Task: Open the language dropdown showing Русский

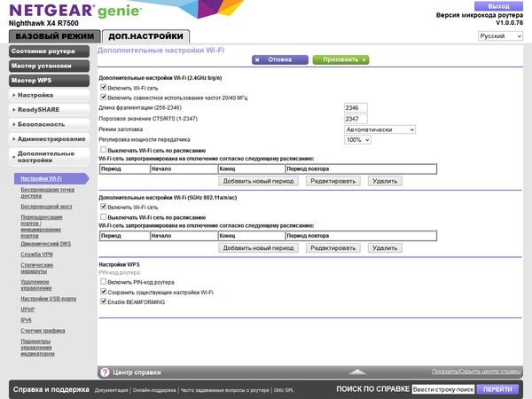Action: (x=500, y=36)
